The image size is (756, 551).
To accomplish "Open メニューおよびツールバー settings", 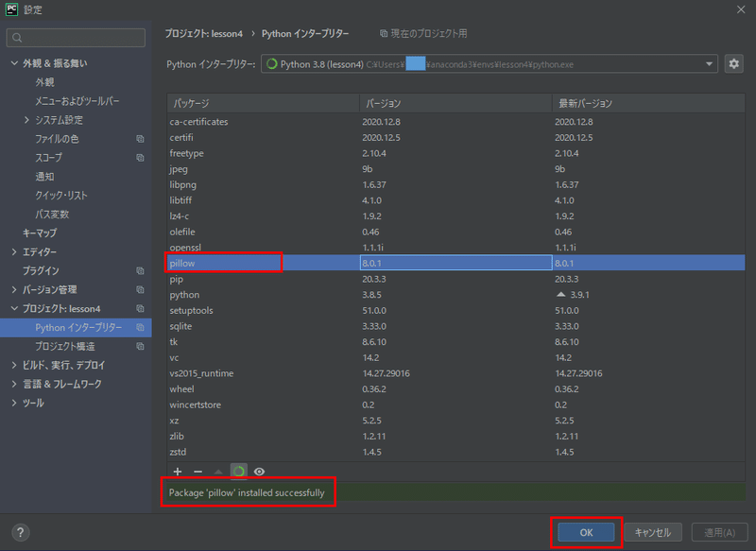I will tap(77, 101).
